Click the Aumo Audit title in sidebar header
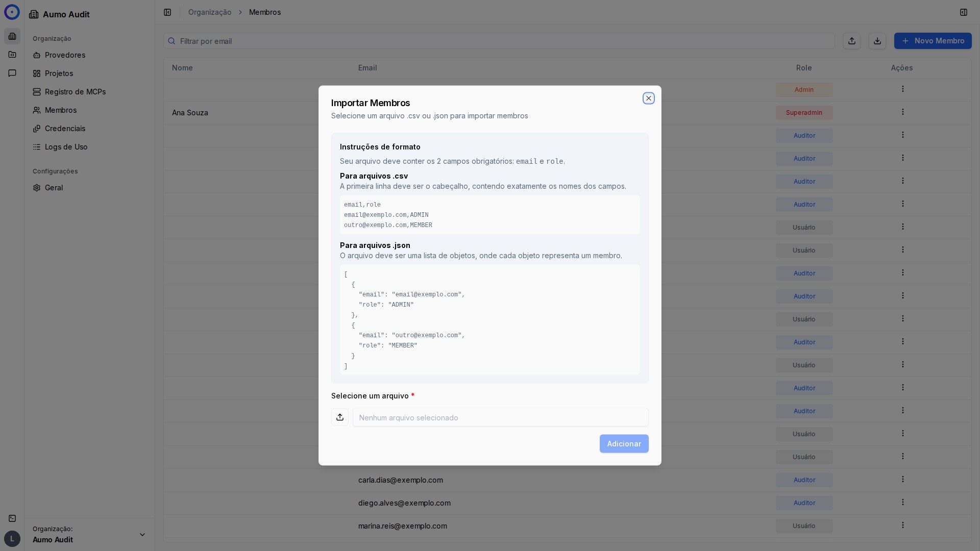Screen dimensions: 980x551 (66, 14)
